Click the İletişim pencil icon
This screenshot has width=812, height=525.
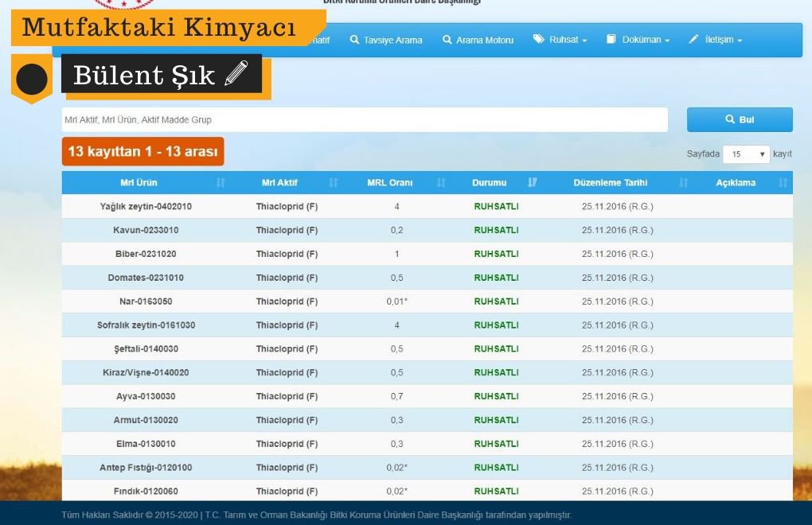[x=693, y=39]
